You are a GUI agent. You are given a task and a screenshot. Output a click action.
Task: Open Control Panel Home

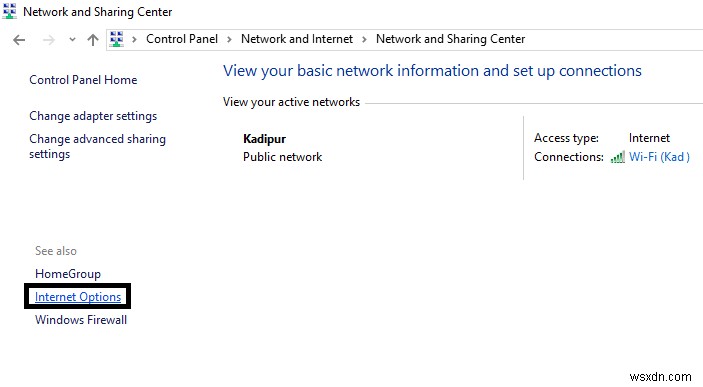(83, 80)
